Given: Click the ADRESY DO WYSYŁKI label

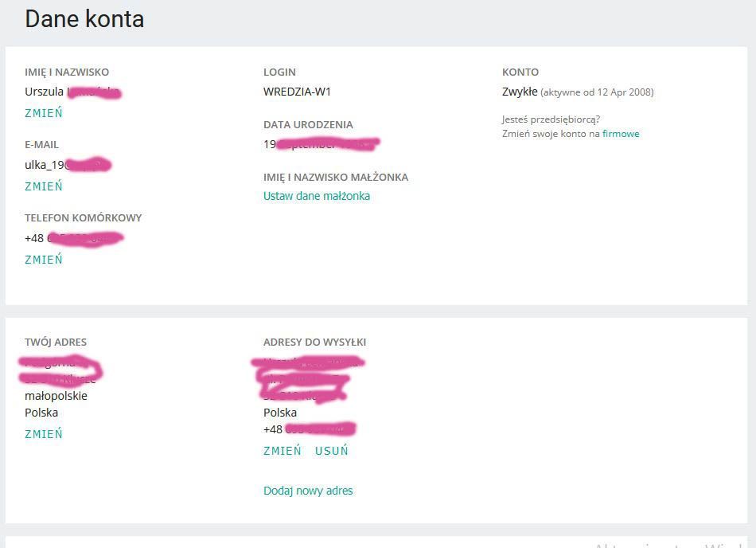Looking at the screenshot, I should [x=314, y=342].
